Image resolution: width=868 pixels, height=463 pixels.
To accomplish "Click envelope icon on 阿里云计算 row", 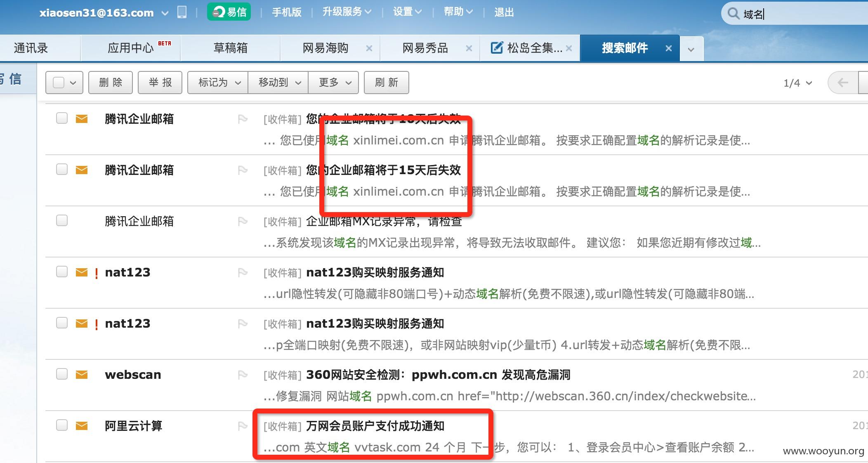I will [x=82, y=426].
